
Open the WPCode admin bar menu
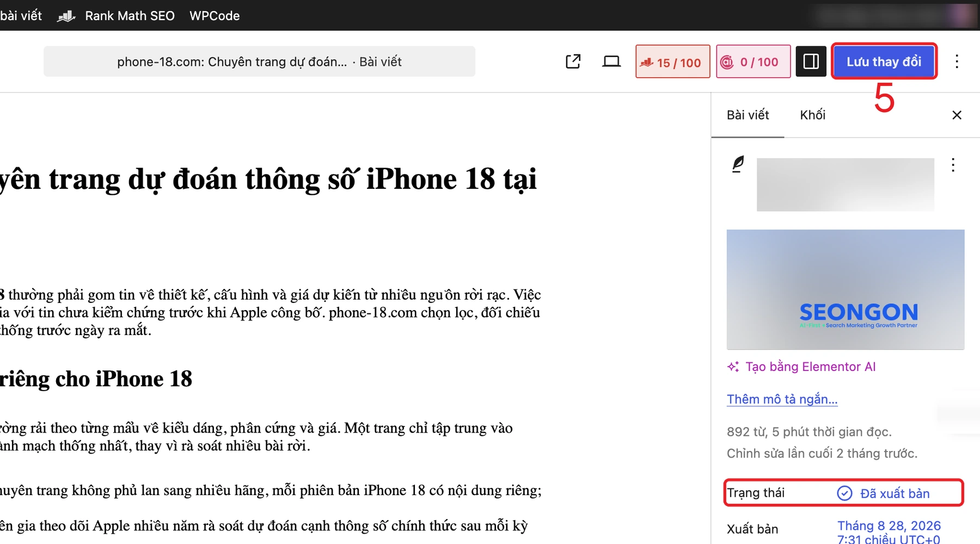tap(215, 16)
